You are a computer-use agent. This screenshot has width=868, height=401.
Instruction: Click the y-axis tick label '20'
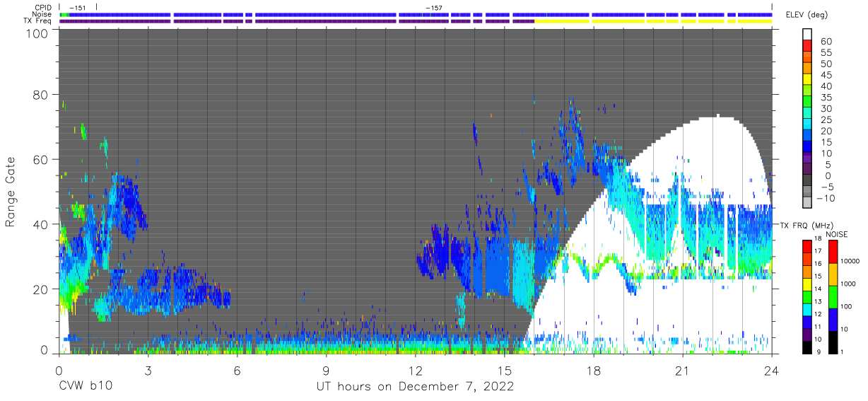(x=40, y=289)
